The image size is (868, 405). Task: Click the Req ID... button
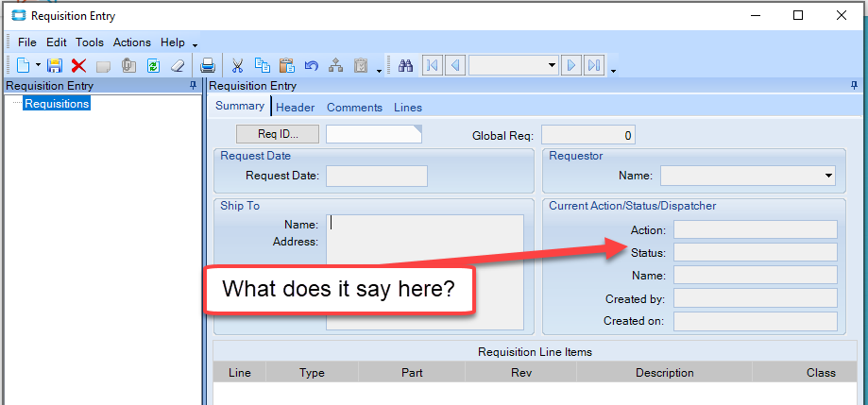278,134
